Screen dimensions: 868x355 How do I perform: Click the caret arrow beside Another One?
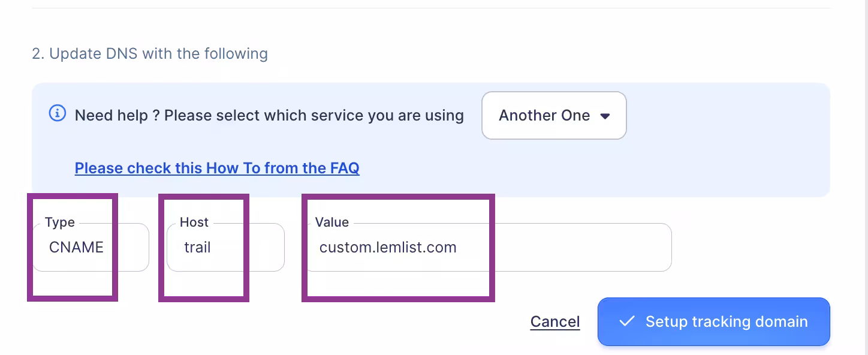(x=605, y=116)
